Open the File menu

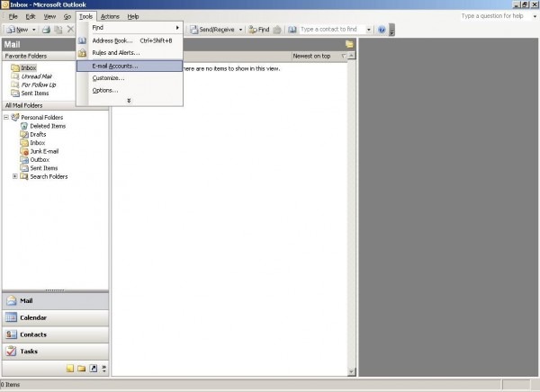click(x=13, y=16)
